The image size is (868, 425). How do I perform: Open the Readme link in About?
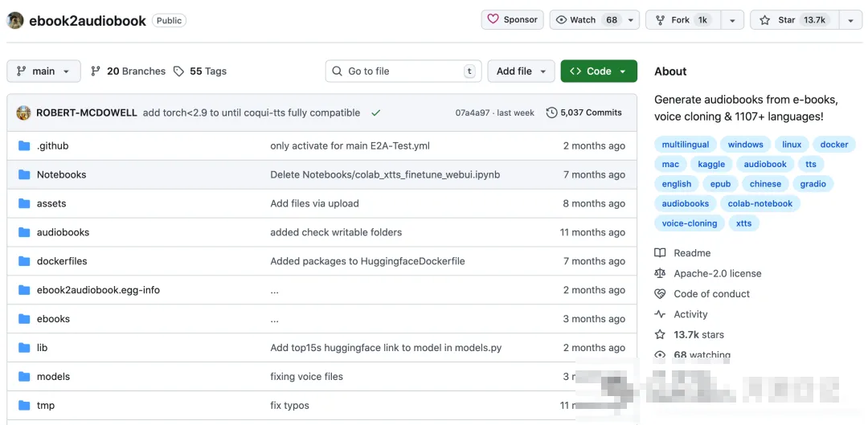[692, 253]
